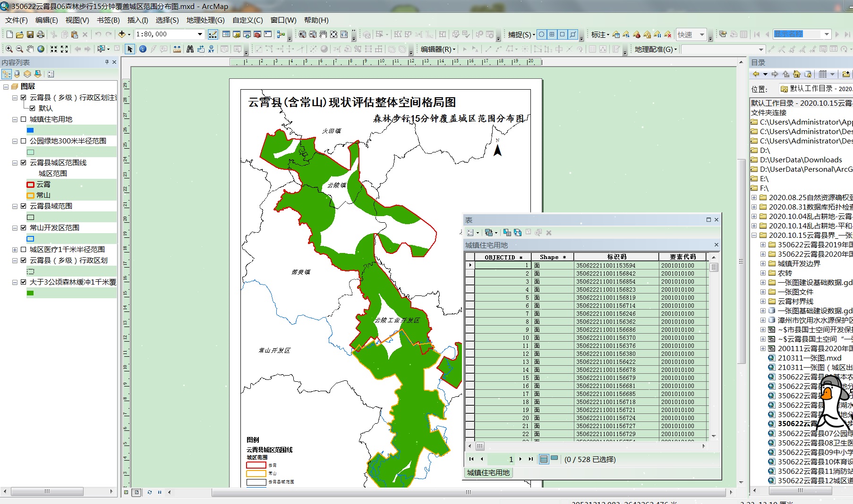This screenshot has width=853, height=504.
Task: Open a map document with the folder icon
Action: [20, 34]
